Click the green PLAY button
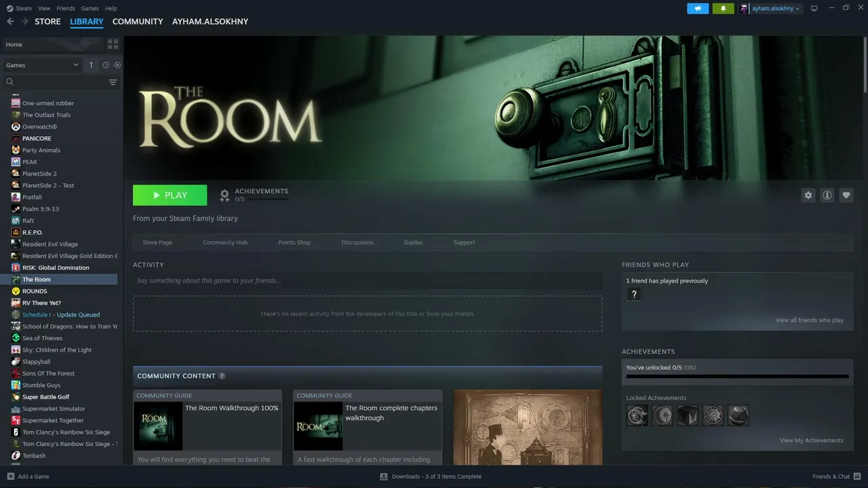 170,195
